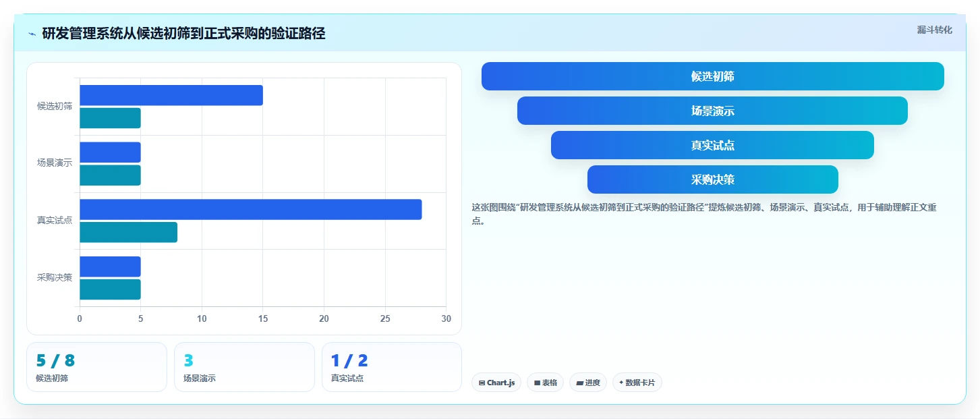
Task: Click the 数据卡片 tag chip
Action: pos(637,383)
